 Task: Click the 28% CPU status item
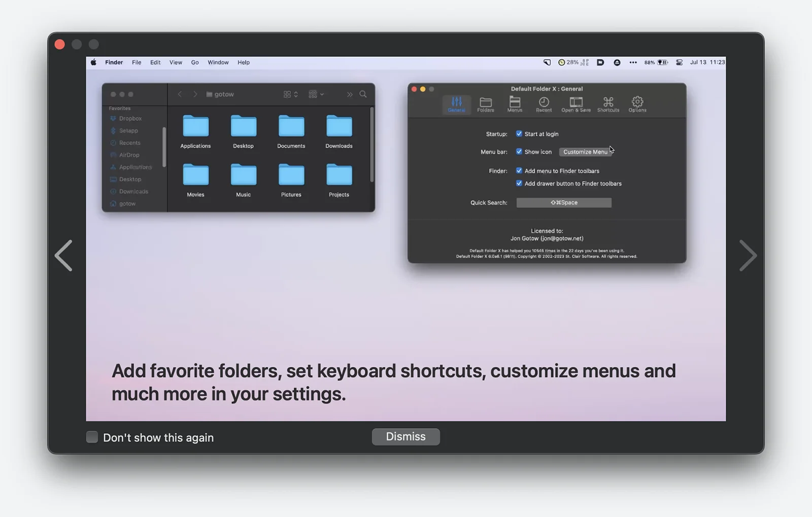(573, 62)
